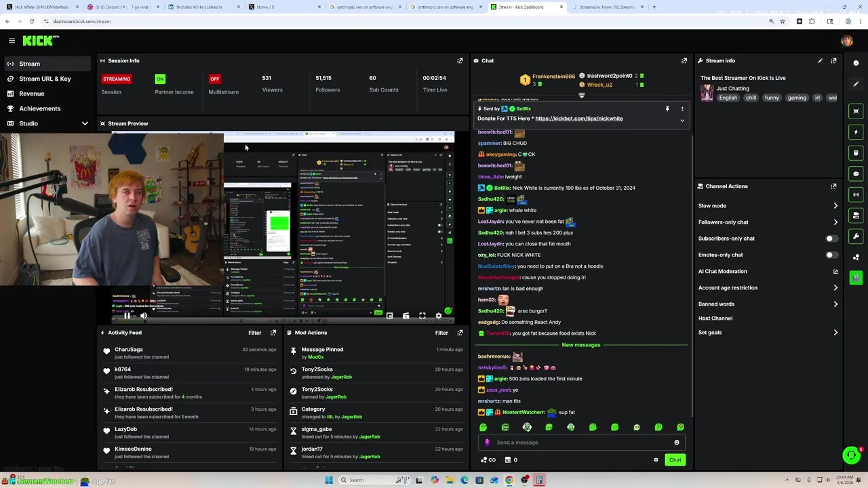Toggle the Partner Income ON badge

tap(160, 79)
